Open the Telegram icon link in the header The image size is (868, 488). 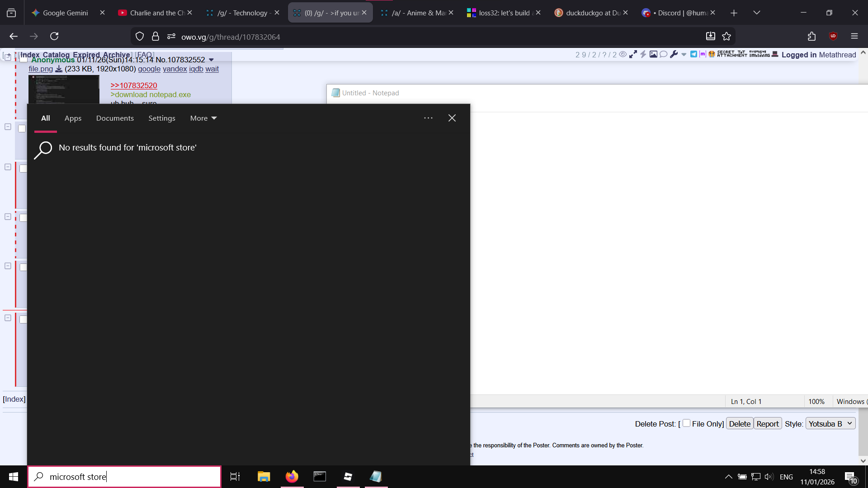coord(693,54)
